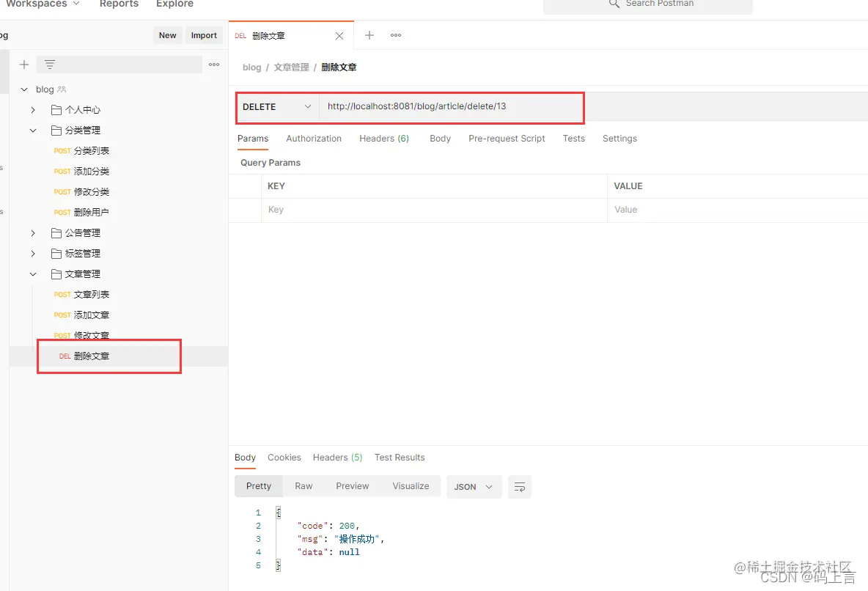
Task: Click blog in the breadcrumb
Action: pos(252,67)
